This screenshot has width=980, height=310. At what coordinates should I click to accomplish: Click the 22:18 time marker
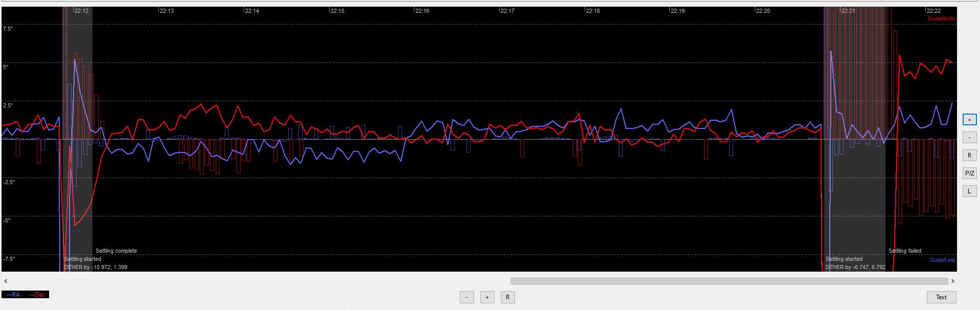[593, 11]
